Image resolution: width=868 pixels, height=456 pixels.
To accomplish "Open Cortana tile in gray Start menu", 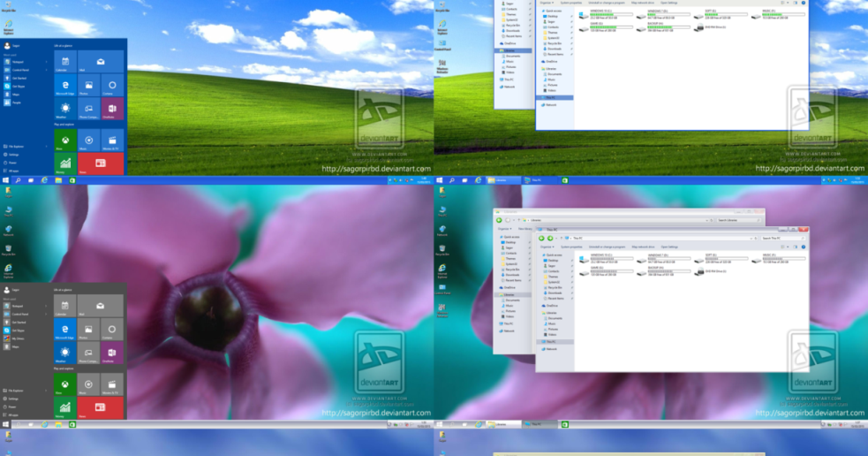I will [112, 330].
